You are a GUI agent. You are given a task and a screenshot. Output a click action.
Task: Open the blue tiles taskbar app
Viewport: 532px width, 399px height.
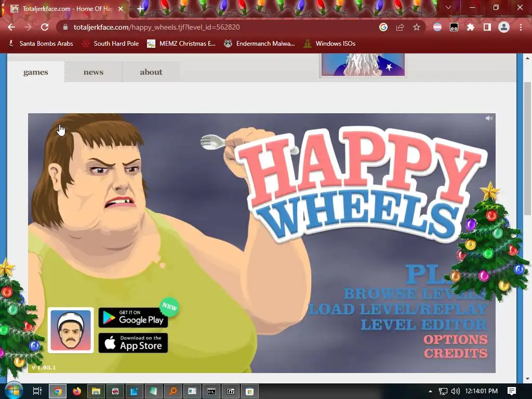135,392
